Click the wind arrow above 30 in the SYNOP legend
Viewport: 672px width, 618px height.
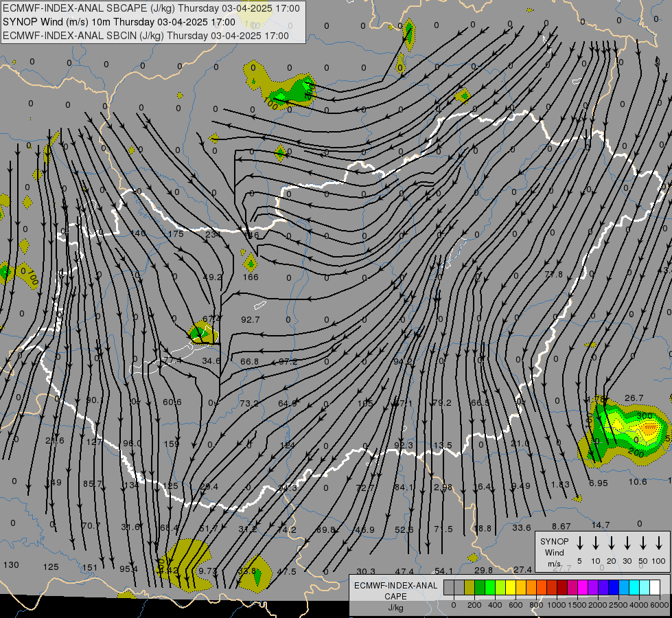[627, 543]
